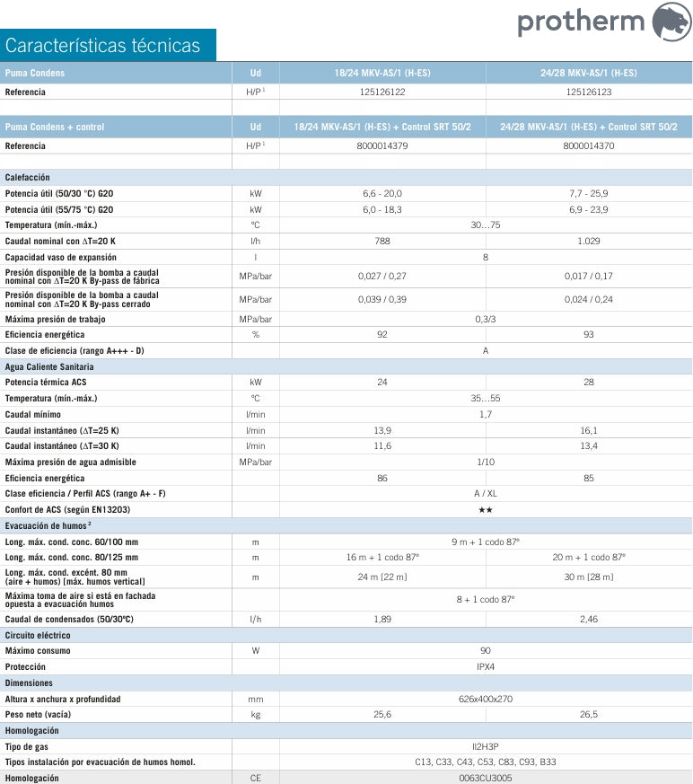Click the two-star ACS comfort rating
The image size is (693, 784).
pos(486,509)
